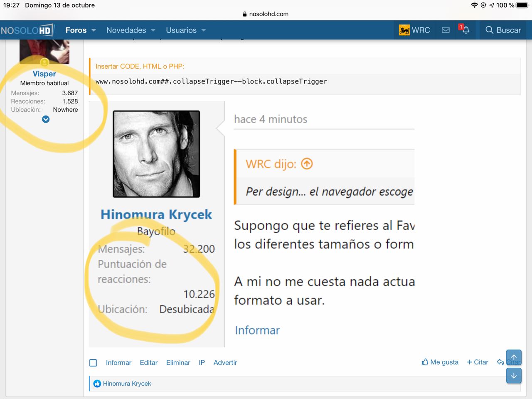Jump to top with up-arrow button

coord(514,357)
